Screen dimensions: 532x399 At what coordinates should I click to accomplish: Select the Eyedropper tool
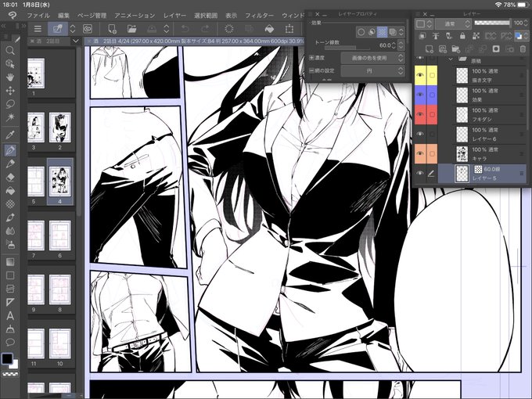click(10, 135)
